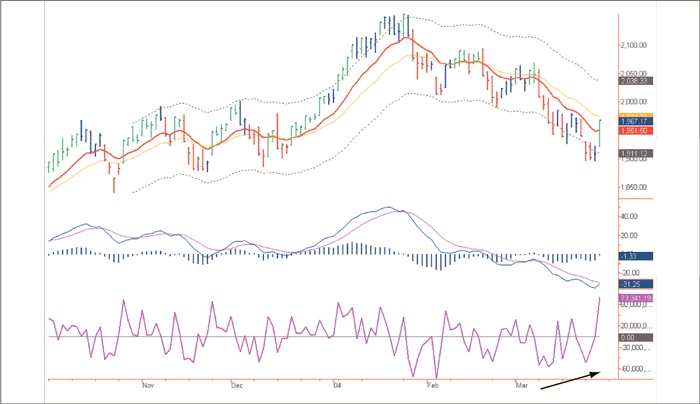Select the blue -31.25 MACD value tag
This screenshot has width=700, height=404.
tap(635, 285)
